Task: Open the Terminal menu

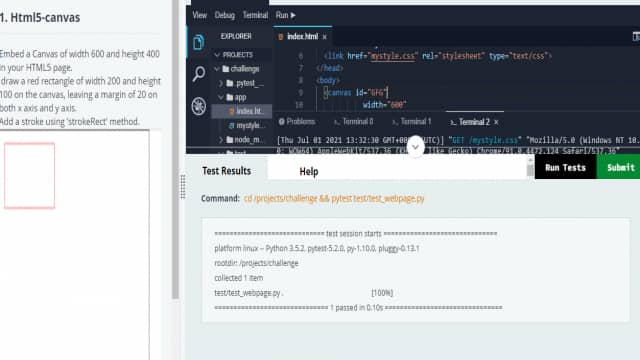Action: pyautogui.click(x=255, y=15)
